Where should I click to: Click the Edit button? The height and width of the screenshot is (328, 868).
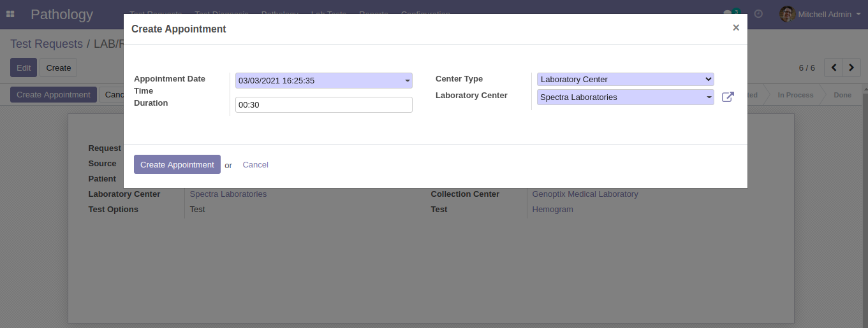24,68
